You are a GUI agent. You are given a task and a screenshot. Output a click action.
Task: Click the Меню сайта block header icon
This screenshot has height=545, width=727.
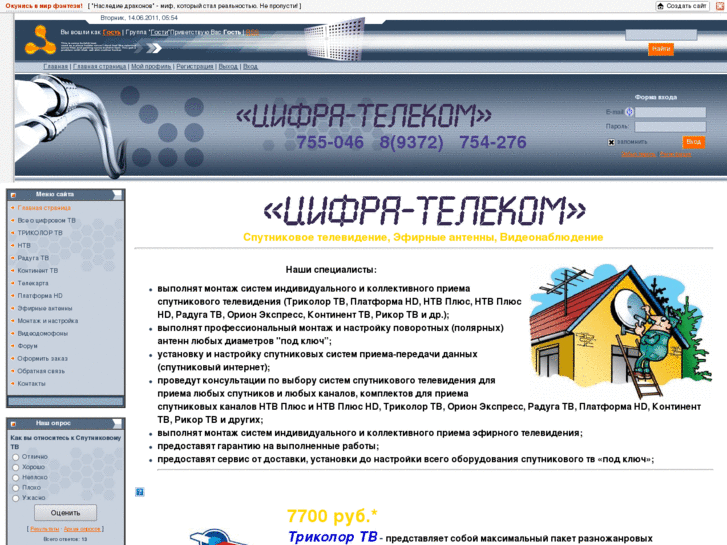tap(13, 195)
